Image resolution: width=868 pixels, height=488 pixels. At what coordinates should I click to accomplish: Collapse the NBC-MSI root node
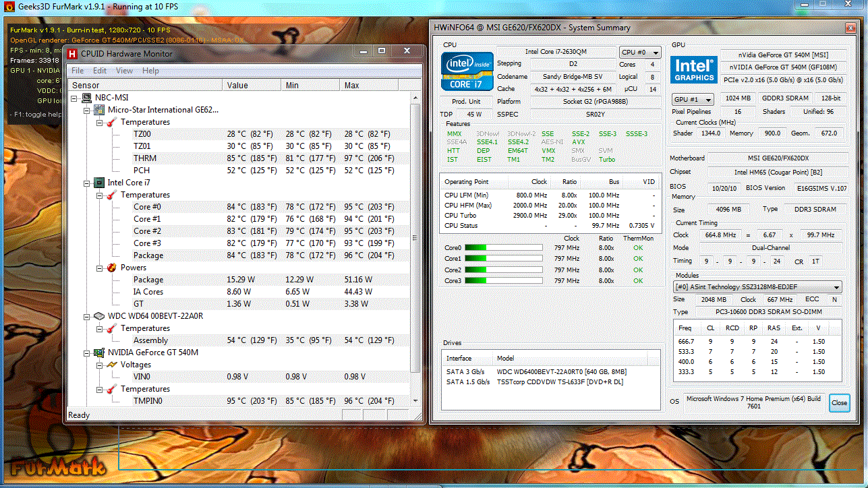click(x=74, y=98)
